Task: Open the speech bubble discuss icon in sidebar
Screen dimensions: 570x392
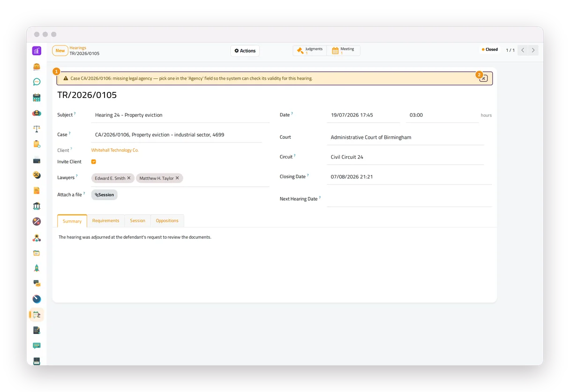Action: pyautogui.click(x=37, y=82)
